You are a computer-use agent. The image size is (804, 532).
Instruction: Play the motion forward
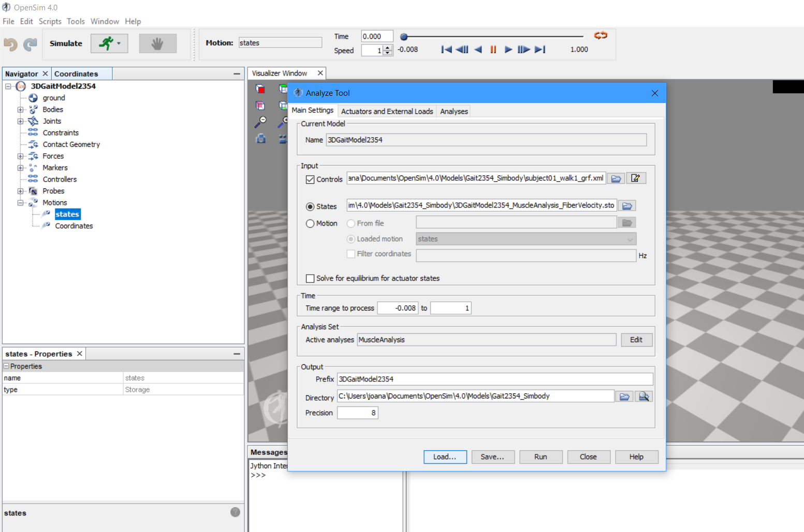[508, 49]
